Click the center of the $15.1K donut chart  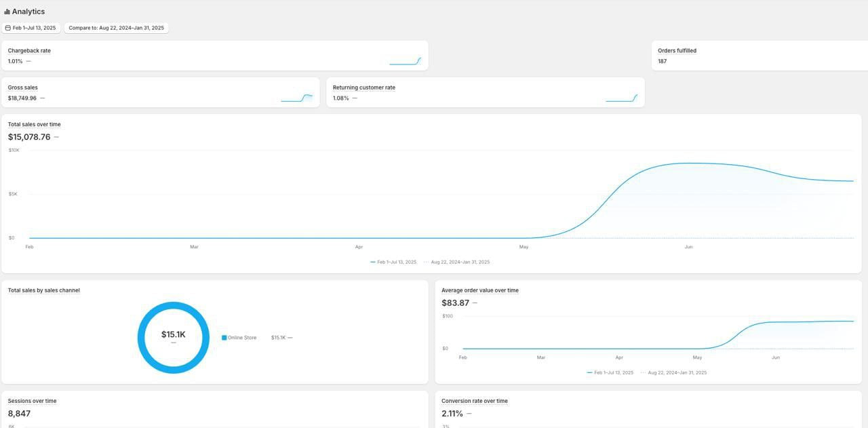pyautogui.click(x=174, y=335)
